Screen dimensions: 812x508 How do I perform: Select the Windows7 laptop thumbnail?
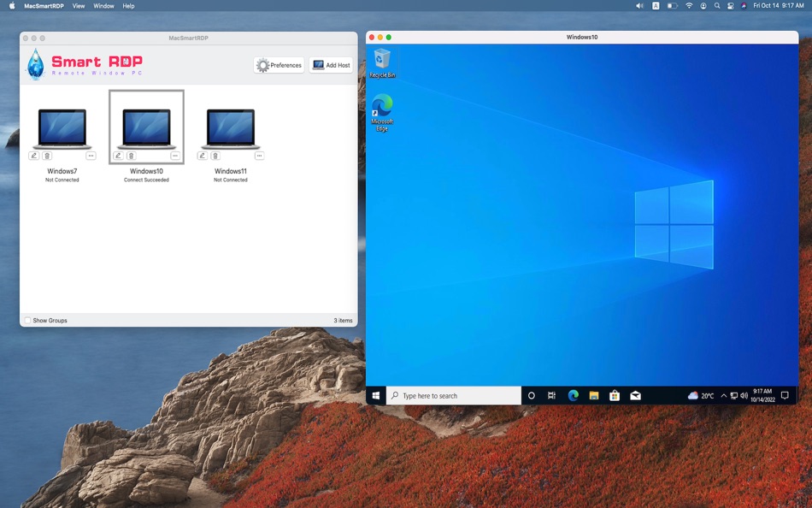[62, 128]
